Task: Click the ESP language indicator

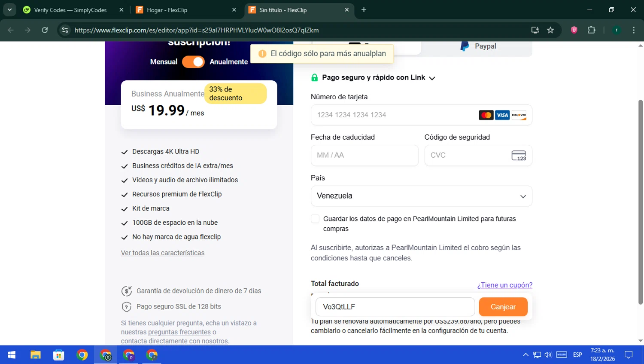Action: coord(577,355)
